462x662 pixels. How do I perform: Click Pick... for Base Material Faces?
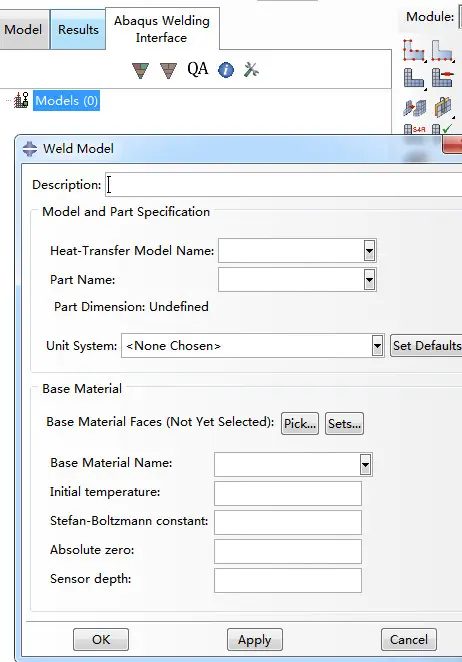click(300, 423)
